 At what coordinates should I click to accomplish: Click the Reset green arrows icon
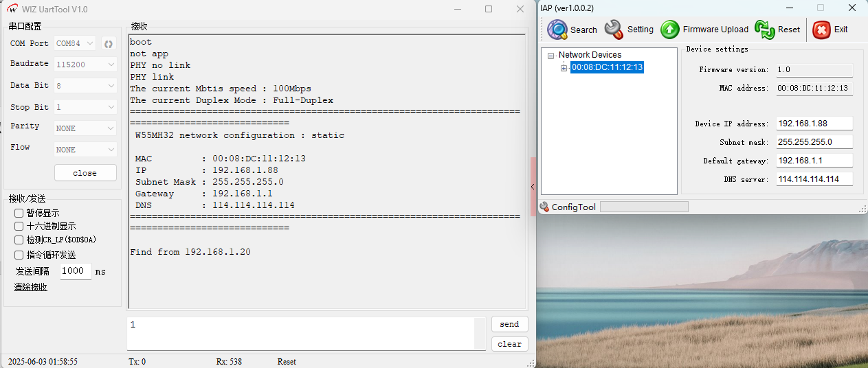[x=764, y=30]
